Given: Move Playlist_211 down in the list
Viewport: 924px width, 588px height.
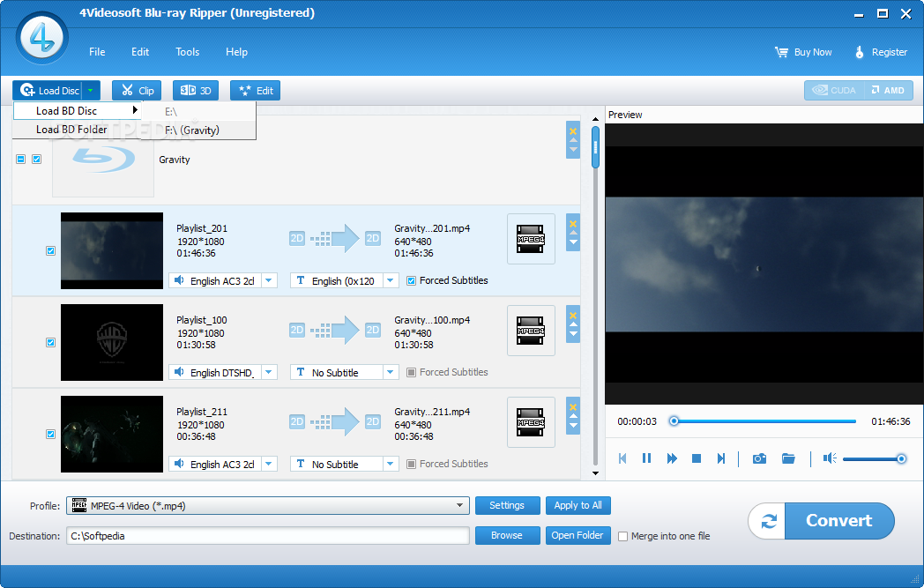Looking at the screenshot, I should [573, 426].
